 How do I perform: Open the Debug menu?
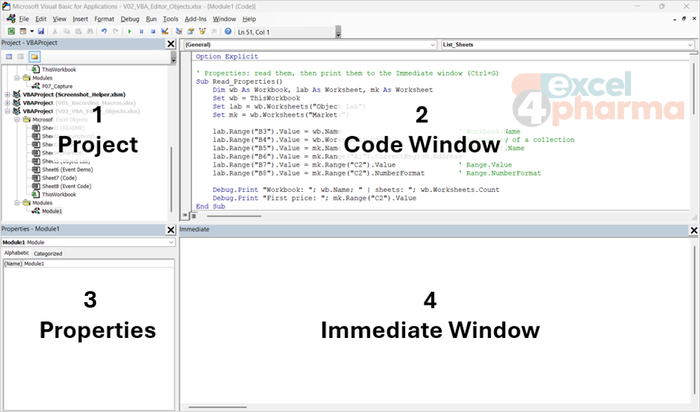pyautogui.click(x=130, y=19)
